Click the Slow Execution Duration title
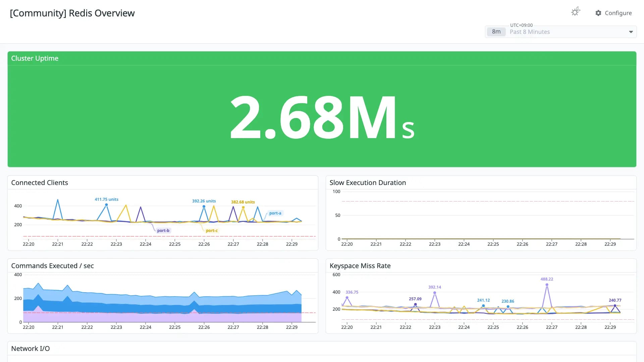The width and height of the screenshot is (644, 362). point(368,183)
